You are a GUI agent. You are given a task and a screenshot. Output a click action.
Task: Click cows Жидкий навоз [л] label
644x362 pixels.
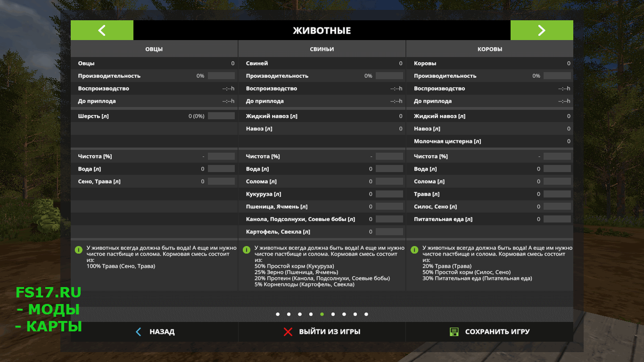(439, 116)
